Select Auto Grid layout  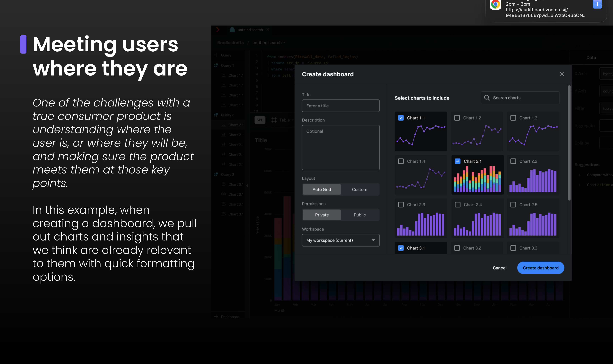[x=322, y=189]
